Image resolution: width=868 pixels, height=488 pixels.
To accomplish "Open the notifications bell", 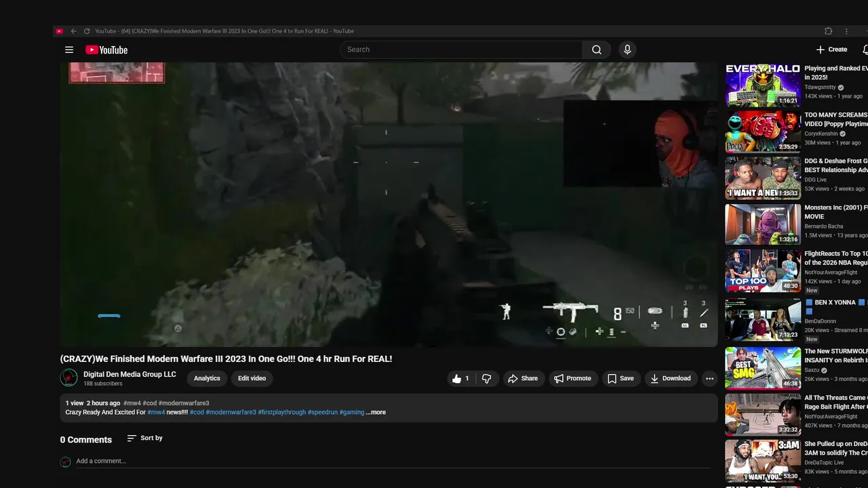I will coord(865,49).
